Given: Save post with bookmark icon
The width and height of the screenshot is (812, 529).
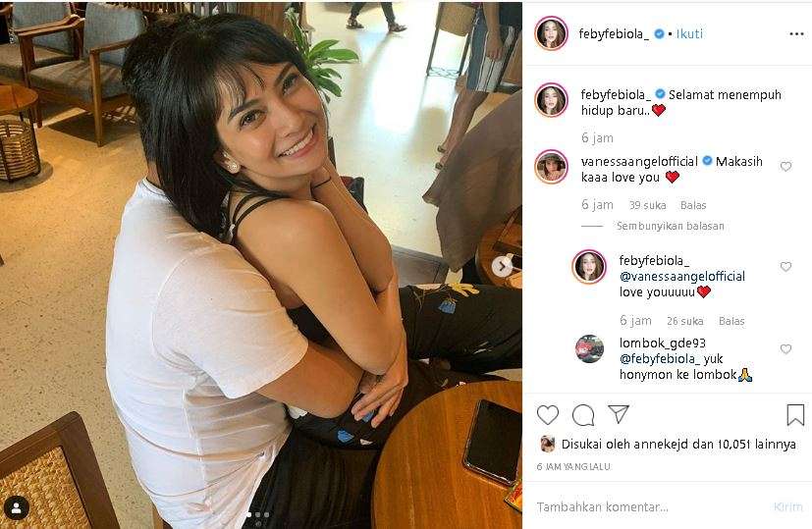Looking at the screenshot, I should pyautogui.click(x=795, y=414).
